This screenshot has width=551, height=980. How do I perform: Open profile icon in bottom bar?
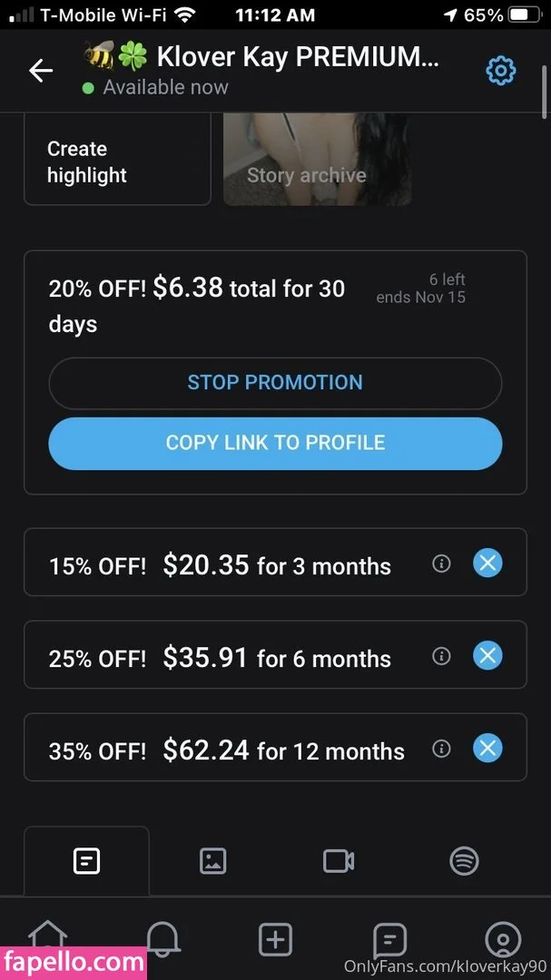tap(503, 939)
